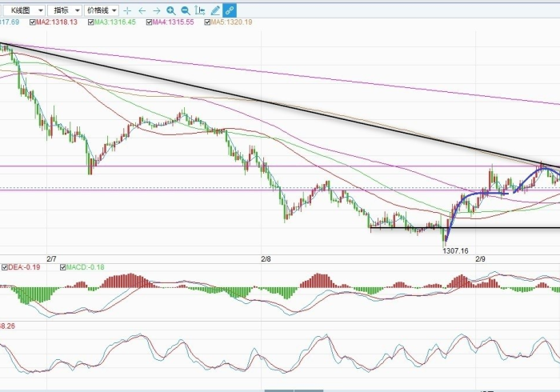560x392 pixels.
Task: Activate the pencil drawing tool
Action: point(214,10)
